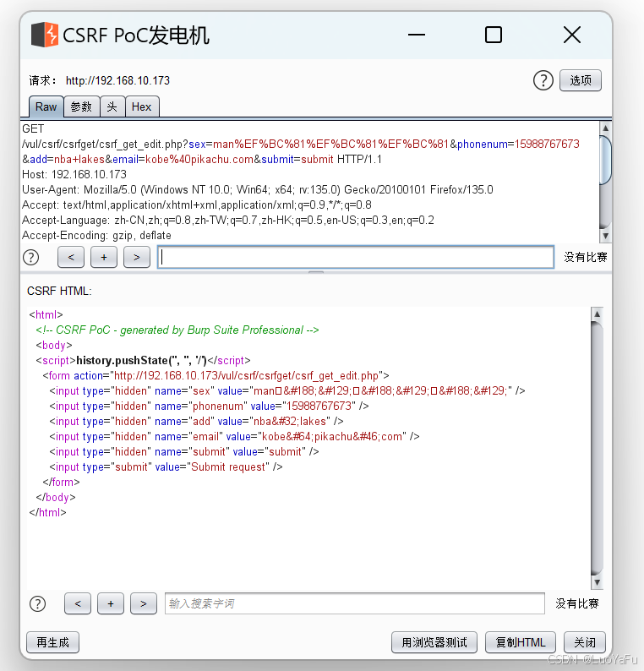Screen dimensions: 644x671
Task: Go to next match in HTML search
Action: point(144,603)
